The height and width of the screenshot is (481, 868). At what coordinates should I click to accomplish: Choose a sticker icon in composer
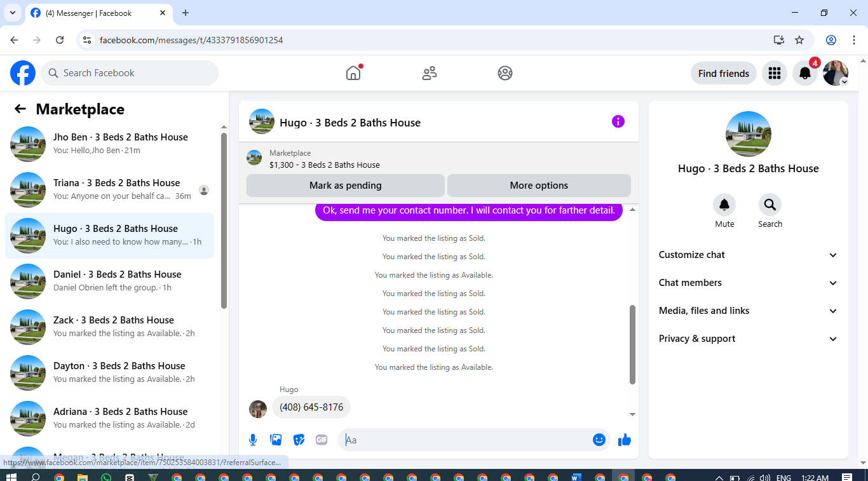tap(299, 440)
